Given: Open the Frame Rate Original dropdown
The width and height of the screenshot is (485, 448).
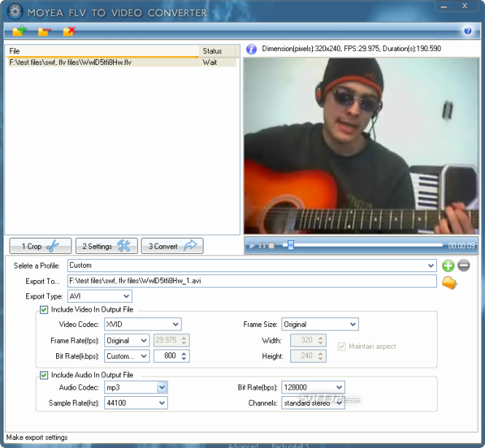Looking at the screenshot, I should click(x=127, y=341).
